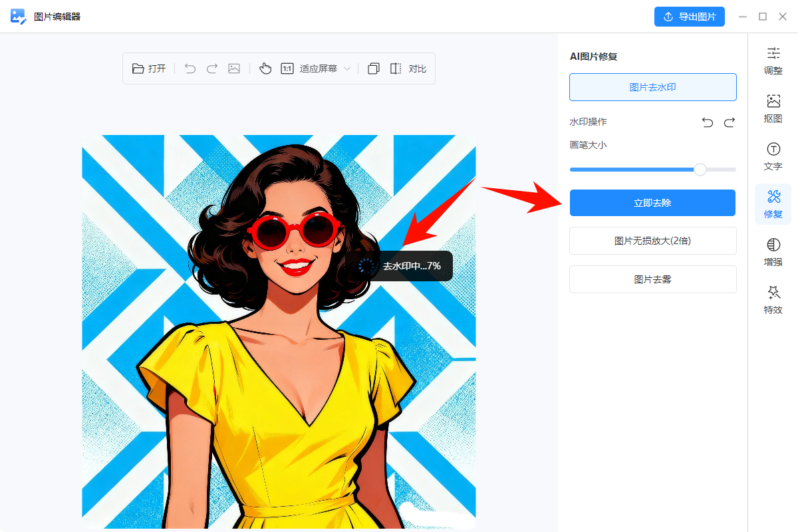Toggle the 对比 compare view
798x532 pixels.
[x=408, y=68]
